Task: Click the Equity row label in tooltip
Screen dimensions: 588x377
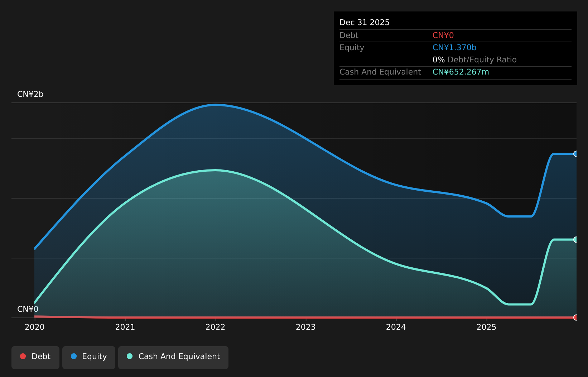Action: tap(352, 48)
